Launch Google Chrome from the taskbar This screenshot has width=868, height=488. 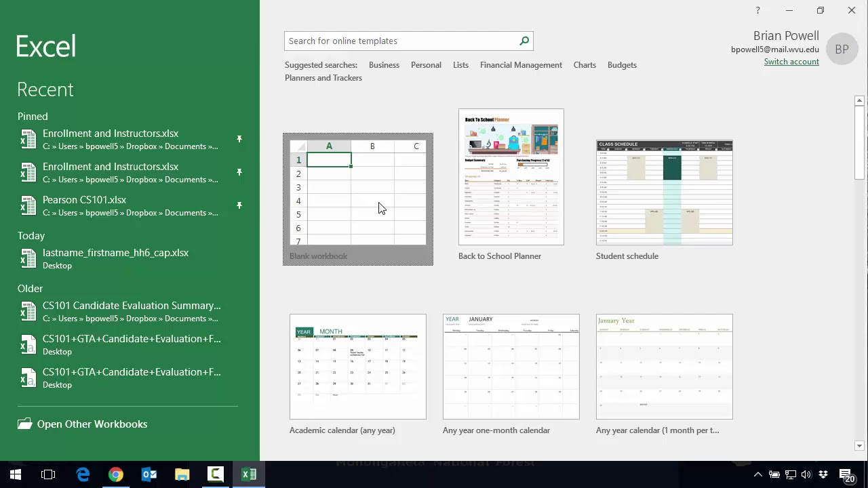tap(116, 474)
